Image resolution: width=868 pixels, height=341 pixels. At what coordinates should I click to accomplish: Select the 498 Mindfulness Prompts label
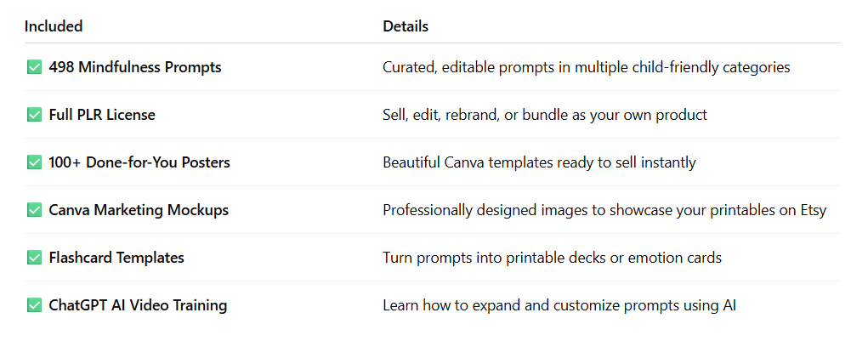[x=135, y=67]
